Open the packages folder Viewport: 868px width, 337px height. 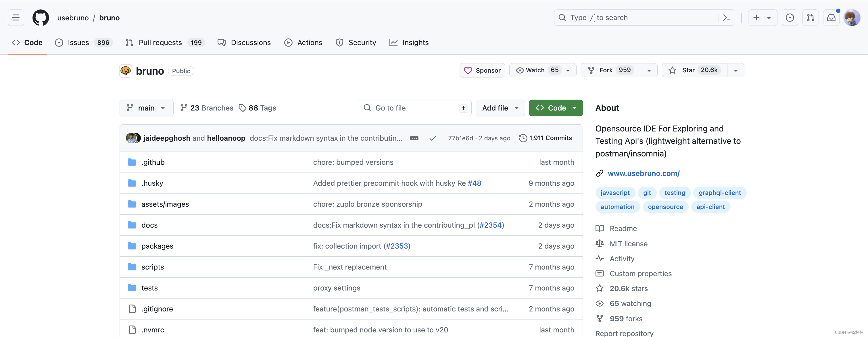coord(157,246)
